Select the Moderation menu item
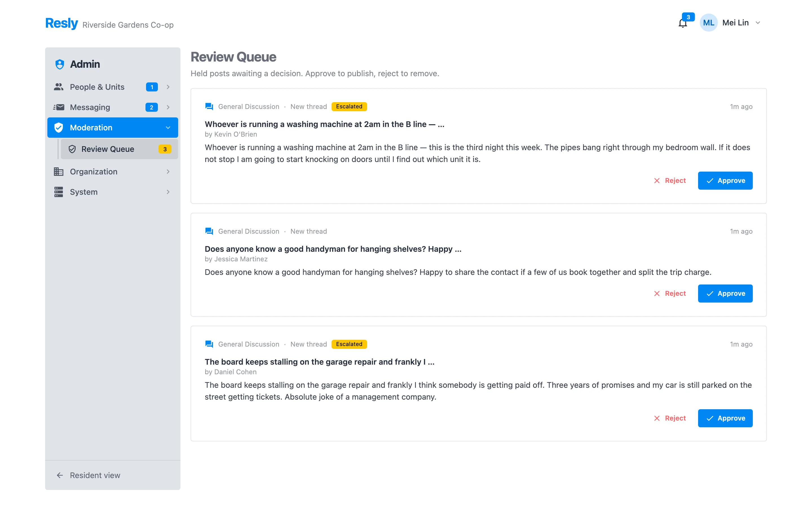The height and width of the screenshot is (508, 812). (x=113, y=128)
